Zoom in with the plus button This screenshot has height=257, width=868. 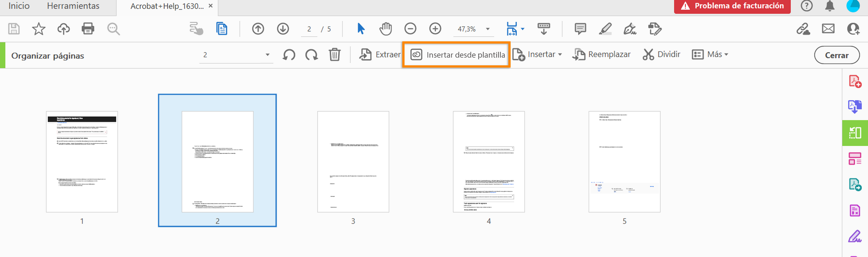click(435, 29)
